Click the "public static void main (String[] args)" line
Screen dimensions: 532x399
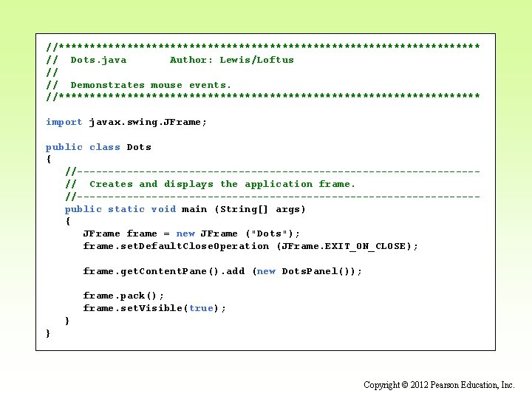tap(185, 209)
